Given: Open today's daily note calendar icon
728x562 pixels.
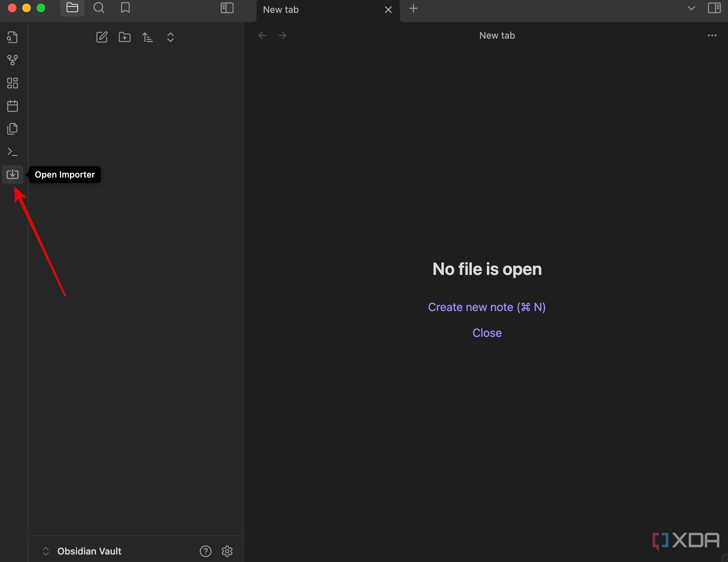Looking at the screenshot, I should [13, 106].
